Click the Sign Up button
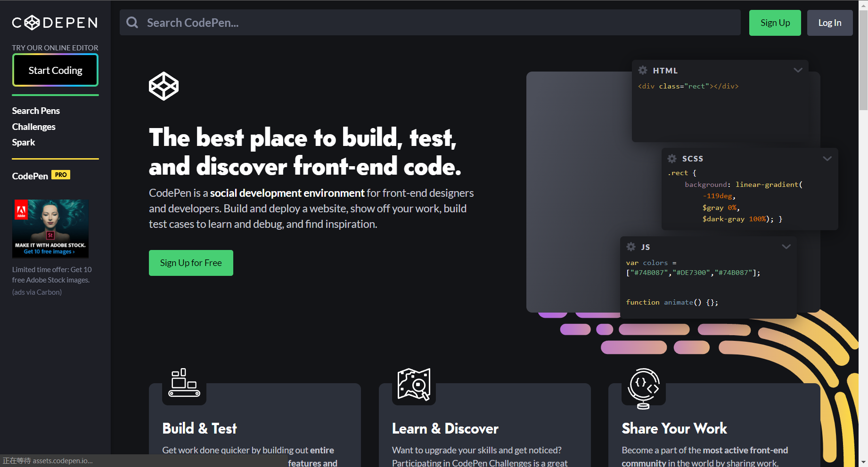Screen dimensions: 868x467 tap(775, 23)
